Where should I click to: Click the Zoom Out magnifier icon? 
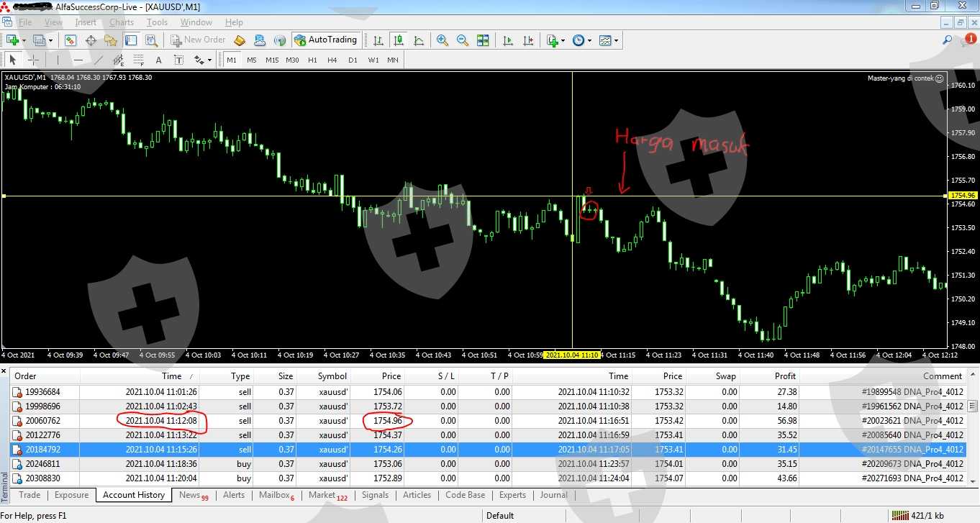pos(463,40)
